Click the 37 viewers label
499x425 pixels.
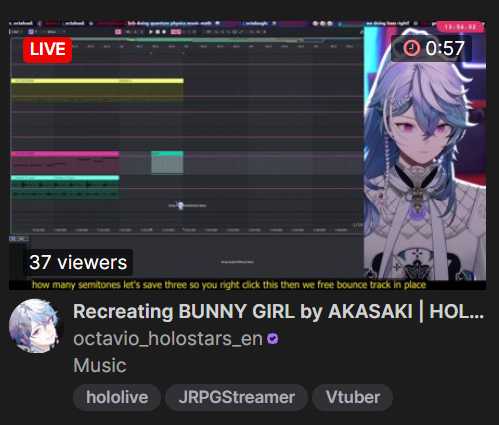click(78, 262)
